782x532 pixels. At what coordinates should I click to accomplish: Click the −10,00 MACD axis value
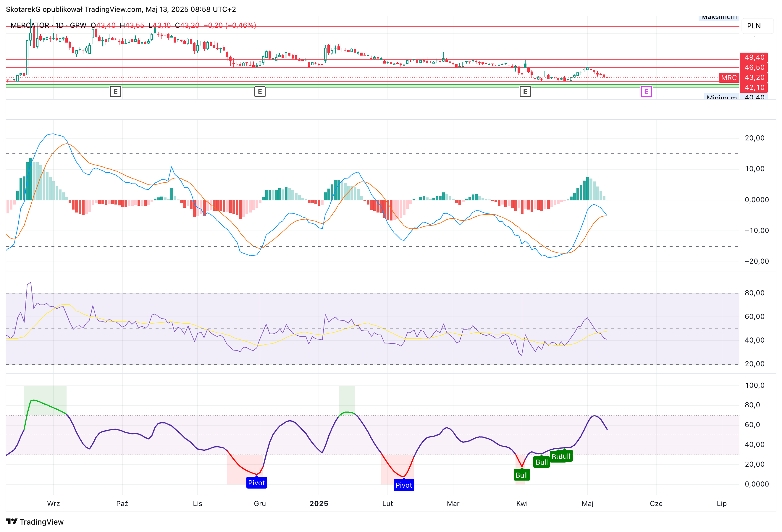pyautogui.click(x=757, y=230)
